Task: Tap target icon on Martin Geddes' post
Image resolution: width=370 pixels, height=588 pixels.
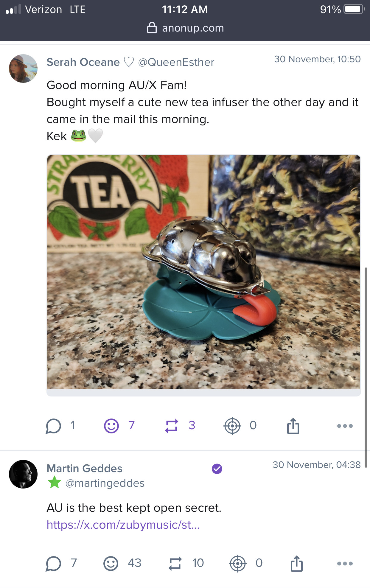Action: [x=237, y=564]
